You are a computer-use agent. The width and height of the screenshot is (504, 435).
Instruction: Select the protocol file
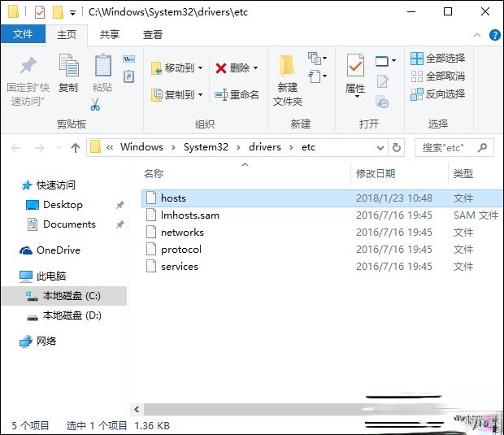pos(321,249)
